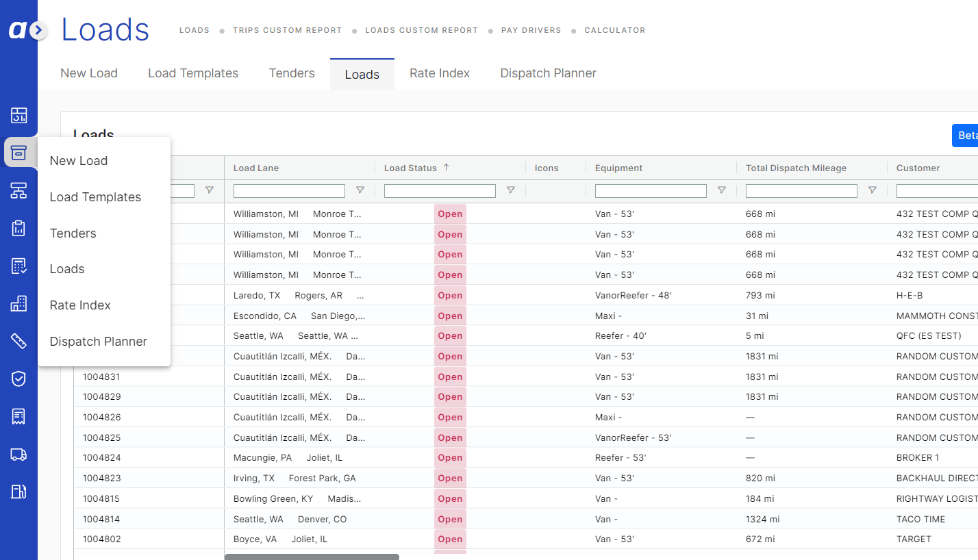The height and width of the screenshot is (560, 978).
Task: Open the shield check sidebar icon
Action: (x=18, y=379)
